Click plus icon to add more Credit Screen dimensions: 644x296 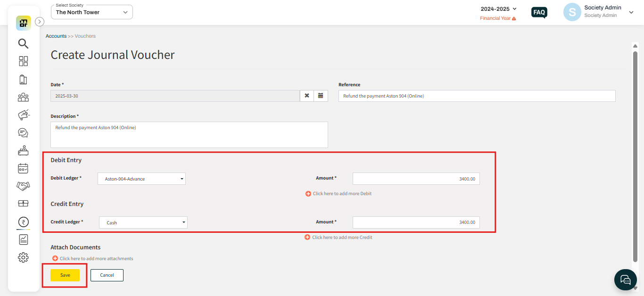click(x=307, y=238)
